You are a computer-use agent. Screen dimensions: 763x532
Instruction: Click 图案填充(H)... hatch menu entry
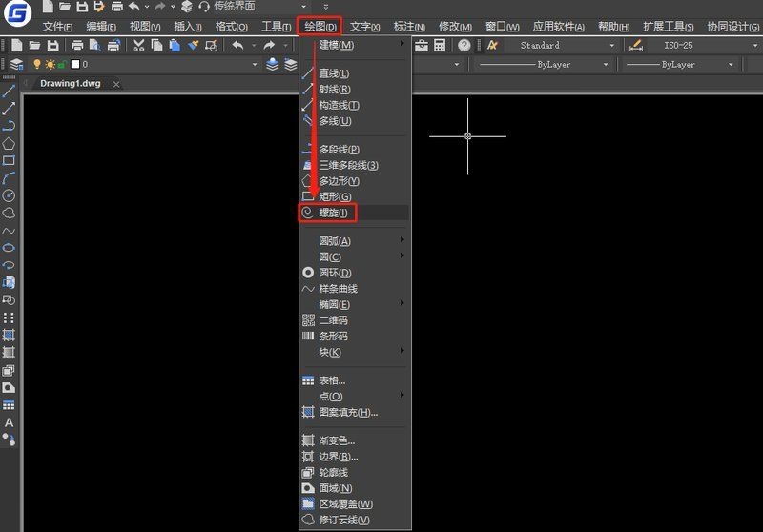348,413
